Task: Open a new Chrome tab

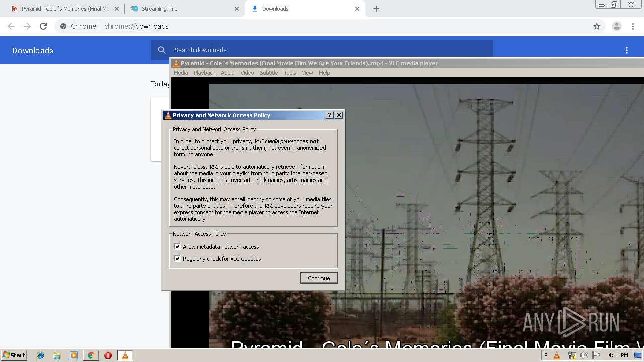Action: pos(376,9)
